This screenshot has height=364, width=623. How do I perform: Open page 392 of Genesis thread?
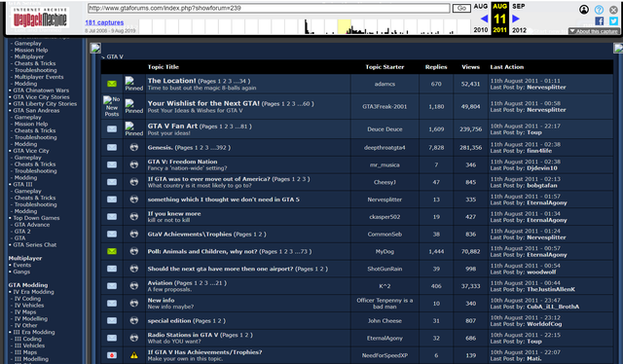(221, 147)
